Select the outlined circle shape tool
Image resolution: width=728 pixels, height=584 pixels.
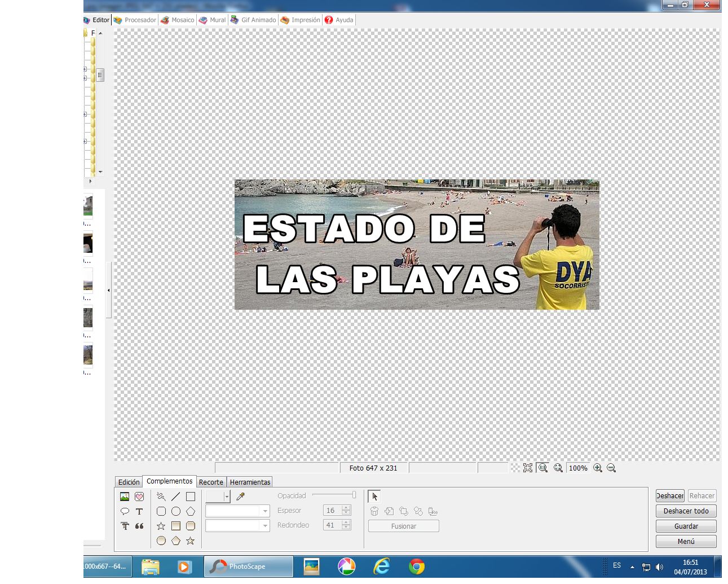pyautogui.click(x=176, y=511)
